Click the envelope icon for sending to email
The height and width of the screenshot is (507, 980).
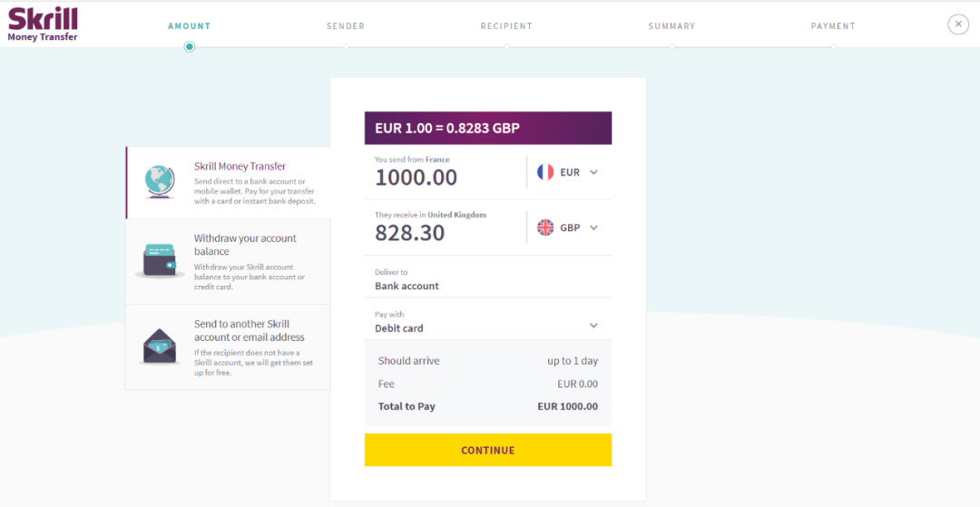[x=161, y=346]
